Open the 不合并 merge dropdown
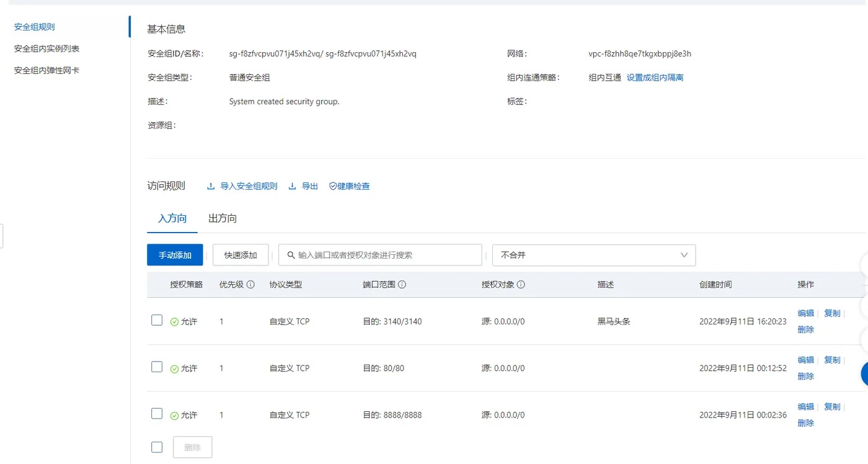The image size is (868, 464). click(594, 255)
